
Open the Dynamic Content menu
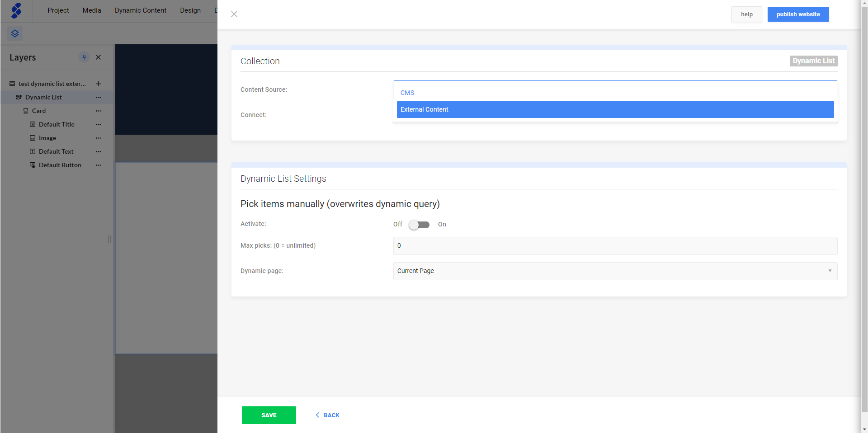pos(140,10)
